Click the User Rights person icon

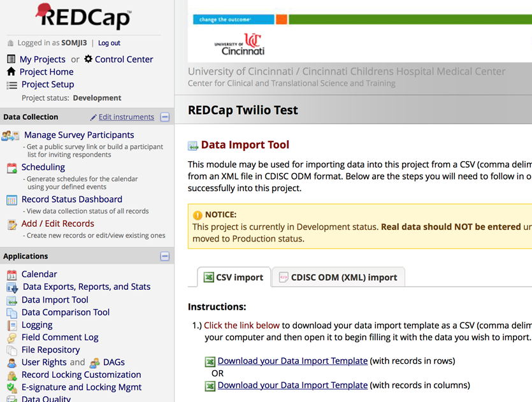(x=12, y=363)
